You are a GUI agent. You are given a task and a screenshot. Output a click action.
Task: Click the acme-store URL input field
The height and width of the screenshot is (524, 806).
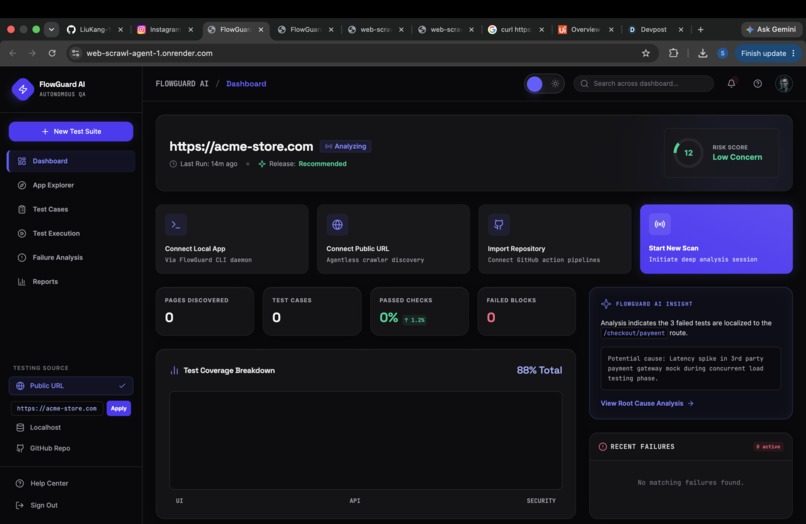pos(57,408)
